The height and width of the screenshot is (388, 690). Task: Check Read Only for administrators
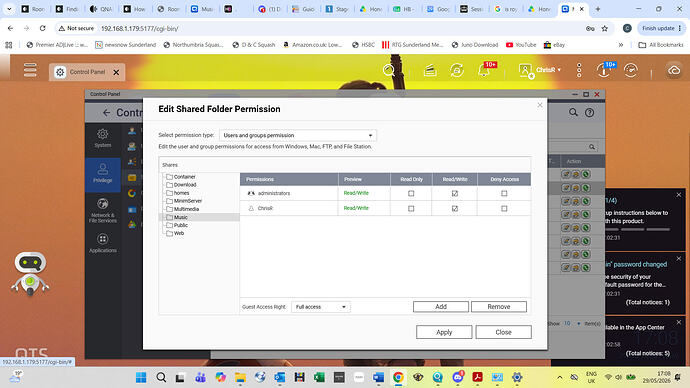pos(411,194)
